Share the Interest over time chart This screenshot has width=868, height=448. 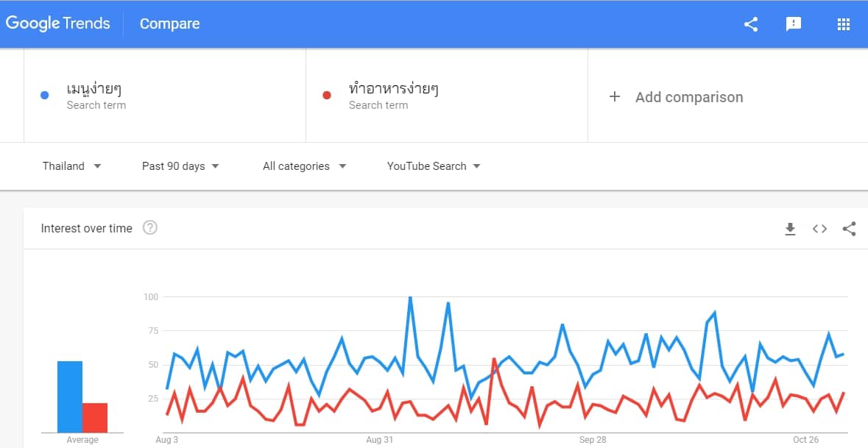(x=849, y=229)
